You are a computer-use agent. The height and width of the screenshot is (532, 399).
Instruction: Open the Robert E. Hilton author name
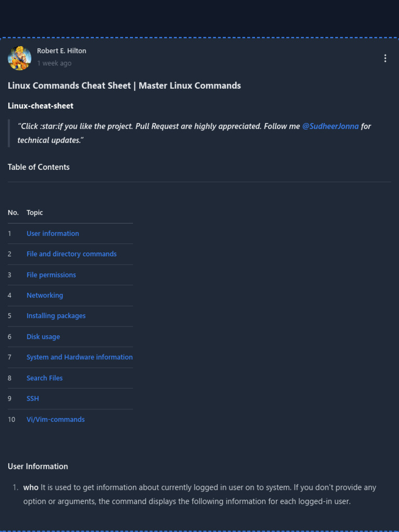coord(61,51)
